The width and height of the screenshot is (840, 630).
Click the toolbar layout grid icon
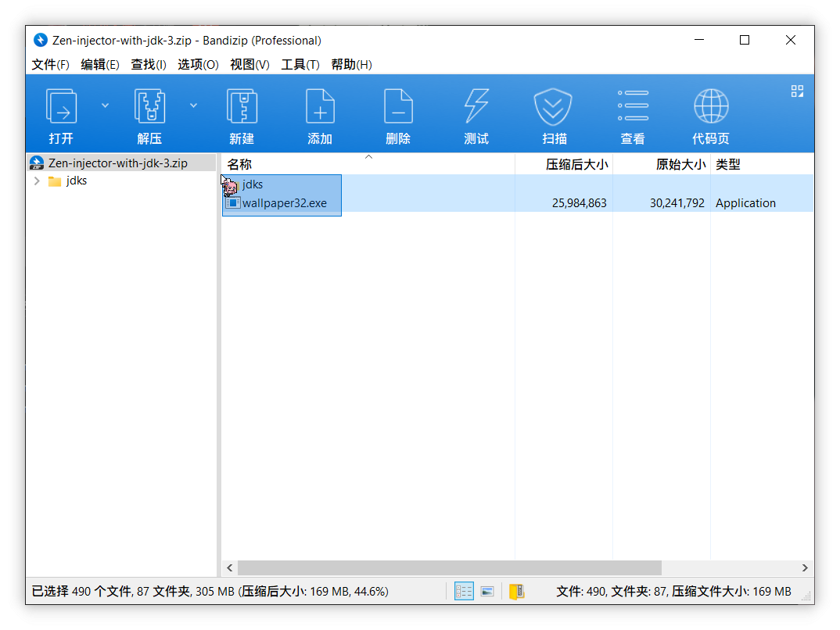797,91
